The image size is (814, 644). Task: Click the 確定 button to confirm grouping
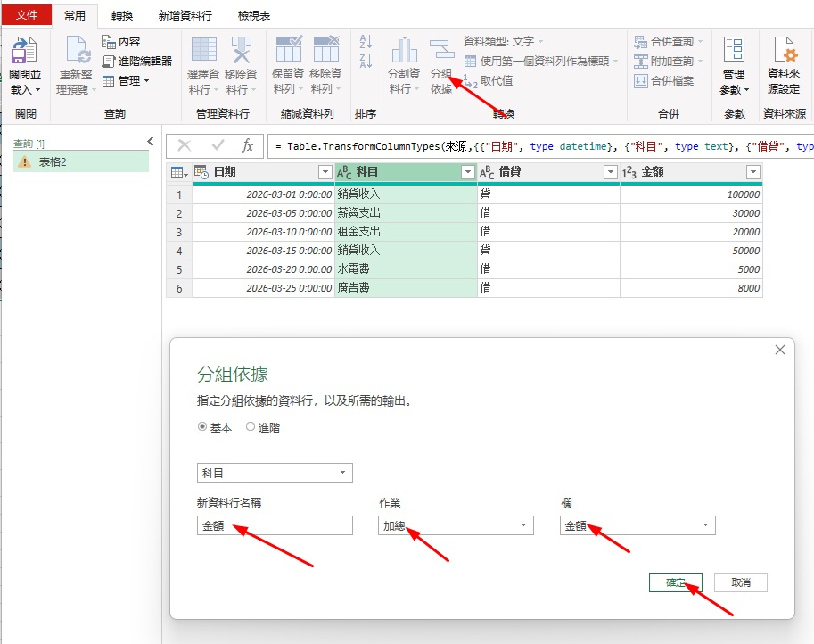tap(675, 582)
